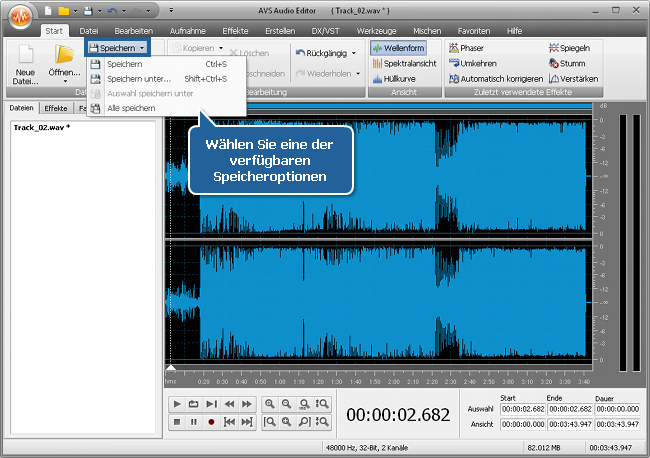Open the Effekte ribbon tab
The width and height of the screenshot is (650, 458).
[x=236, y=32]
